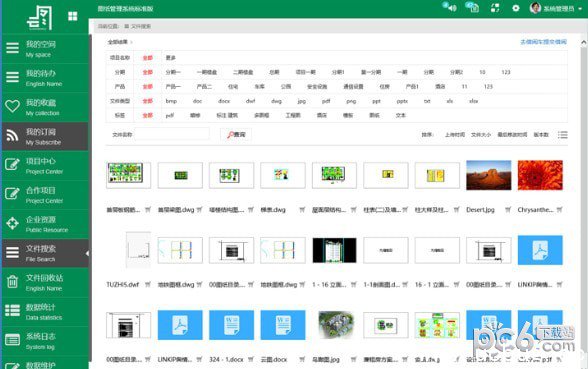
Task: Click the 文件回收站 trash can icon
Action: point(12,282)
